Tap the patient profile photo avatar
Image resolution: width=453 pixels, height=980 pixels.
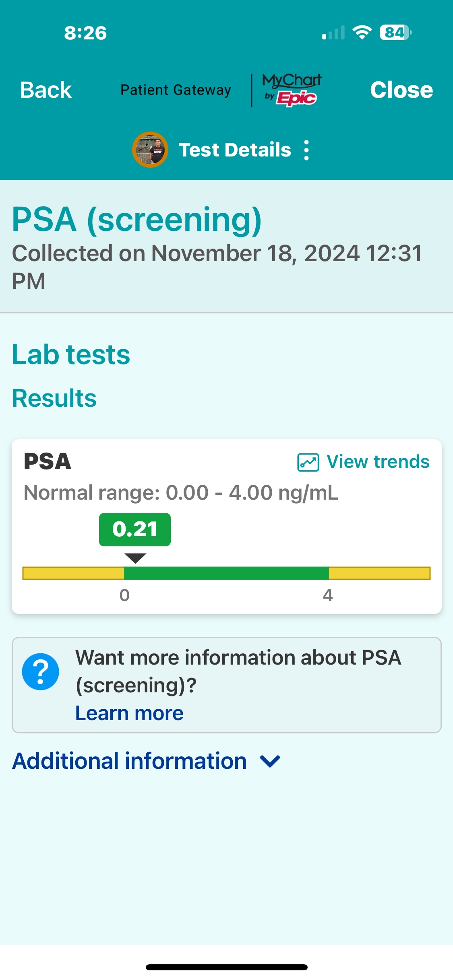(150, 150)
